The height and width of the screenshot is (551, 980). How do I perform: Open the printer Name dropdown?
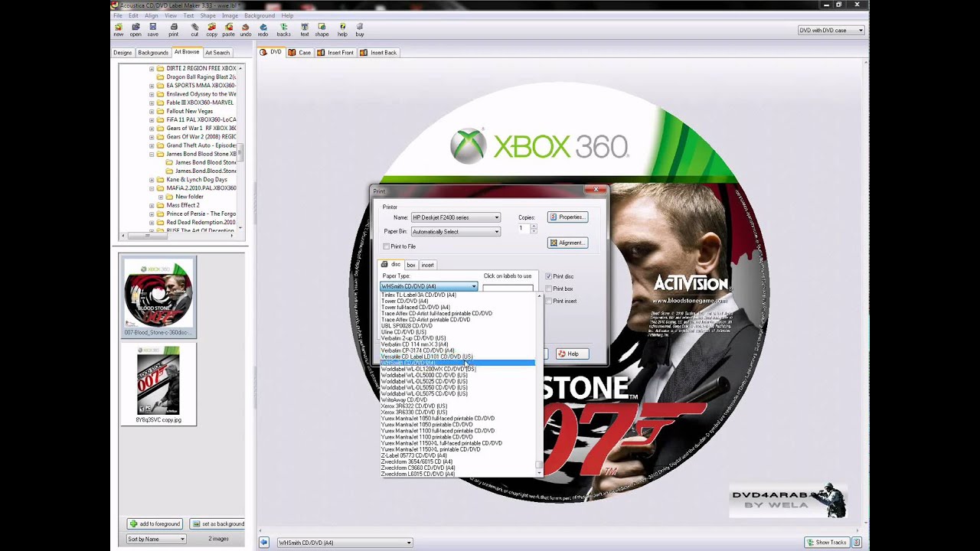pos(496,218)
